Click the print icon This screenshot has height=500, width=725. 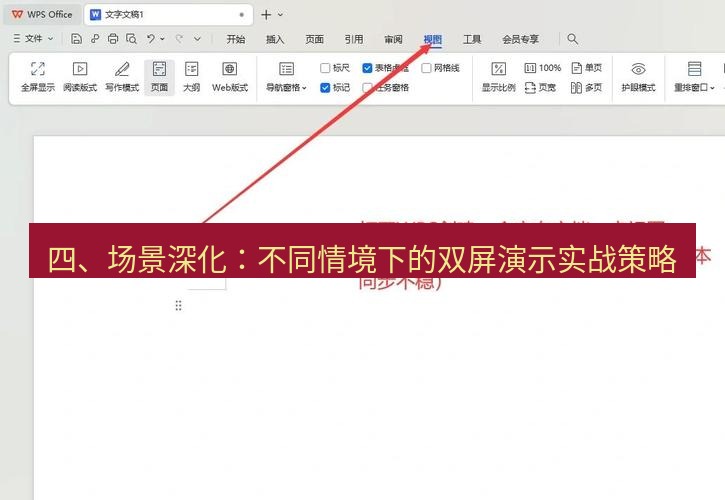[113, 39]
